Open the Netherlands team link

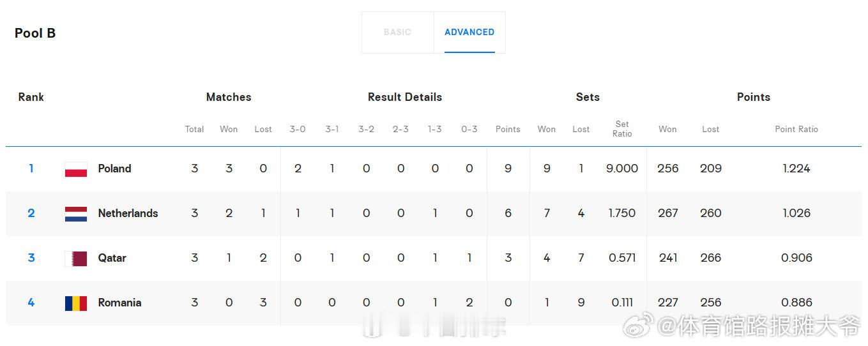[x=128, y=213]
